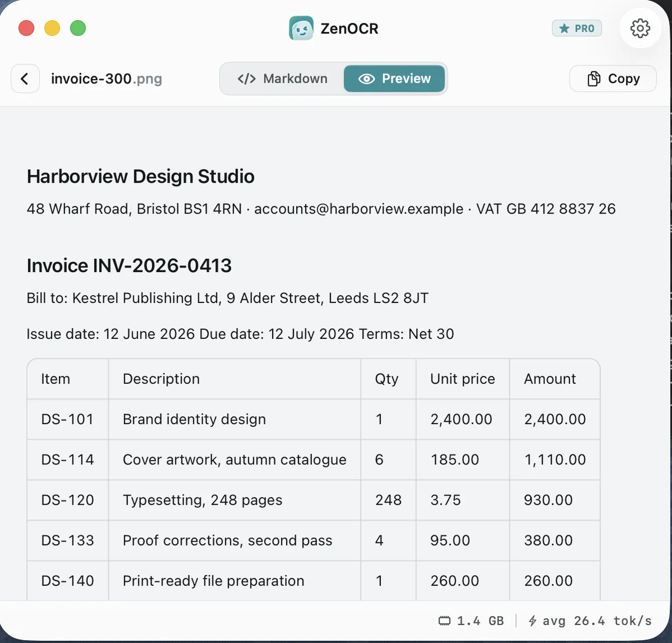This screenshot has height=643, width=672.
Task: Click the Issue date and Terms line
Action: pyautogui.click(x=240, y=334)
